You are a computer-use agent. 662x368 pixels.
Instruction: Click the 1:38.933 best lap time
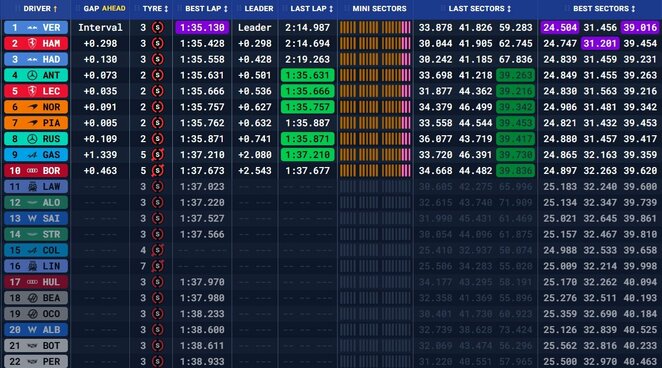click(x=202, y=362)
